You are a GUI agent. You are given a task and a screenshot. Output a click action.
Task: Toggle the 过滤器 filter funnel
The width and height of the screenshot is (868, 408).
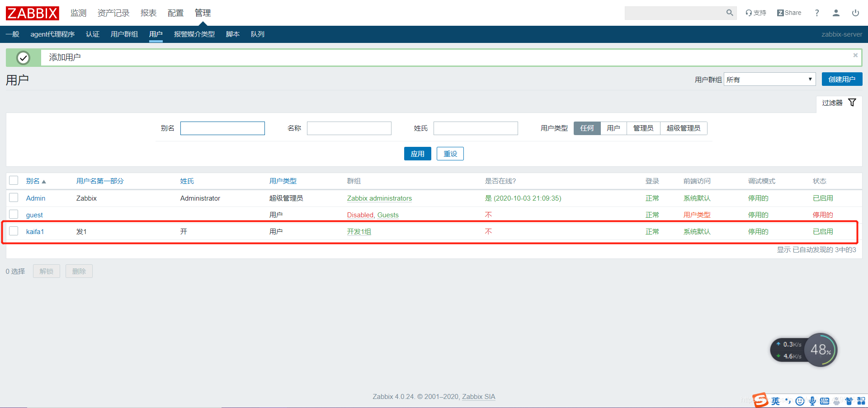pyautogui.click(x=852, y=103)
